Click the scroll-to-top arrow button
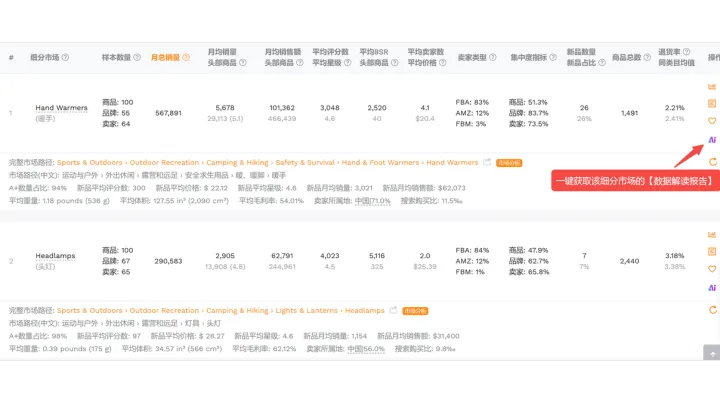Viewport: 720px width, 403px height. pos(710,353)
